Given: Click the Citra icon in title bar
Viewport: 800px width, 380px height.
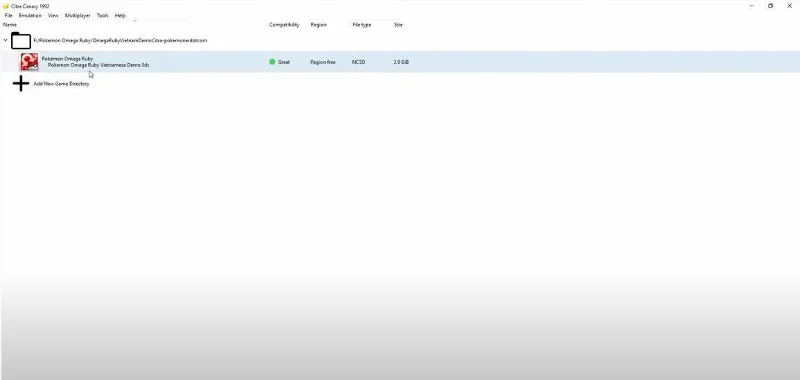Looking at the screenshot, I should click(x=6, y=6).
